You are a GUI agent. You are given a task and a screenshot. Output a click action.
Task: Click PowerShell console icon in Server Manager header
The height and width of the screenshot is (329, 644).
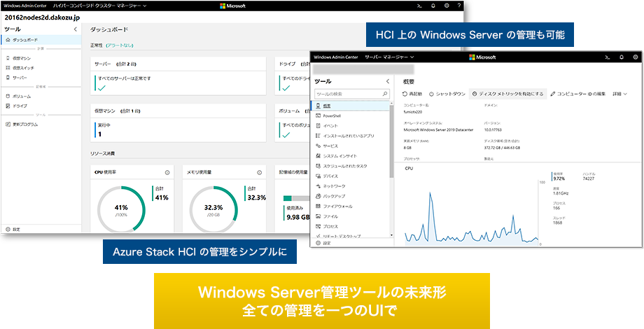[608, 57]
